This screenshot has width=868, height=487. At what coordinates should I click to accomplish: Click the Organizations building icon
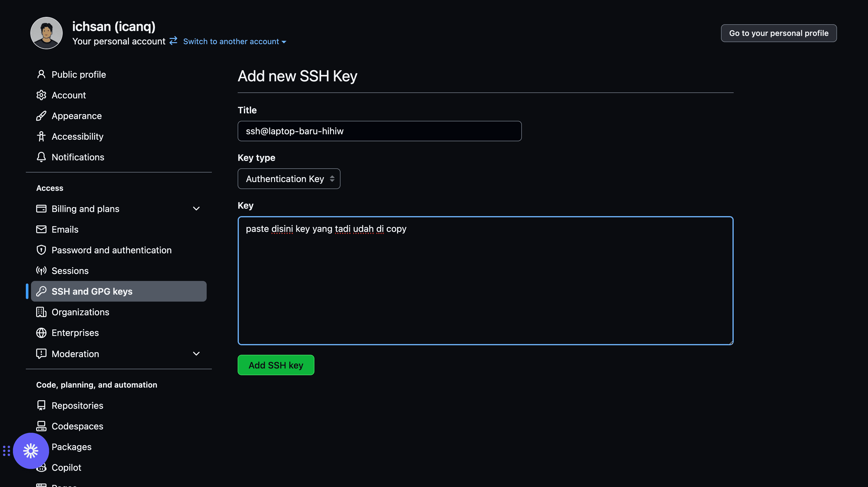pyautogui.click(x=41, y=312)
